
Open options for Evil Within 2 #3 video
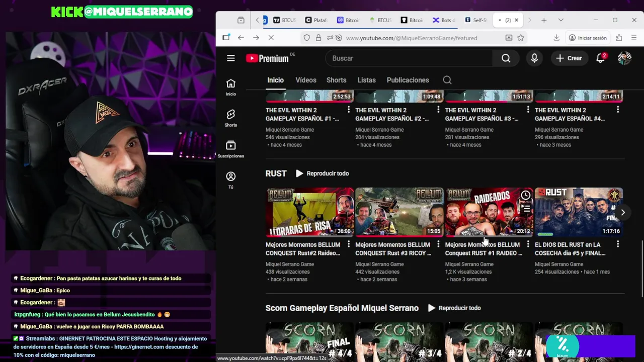click(528, 110)
